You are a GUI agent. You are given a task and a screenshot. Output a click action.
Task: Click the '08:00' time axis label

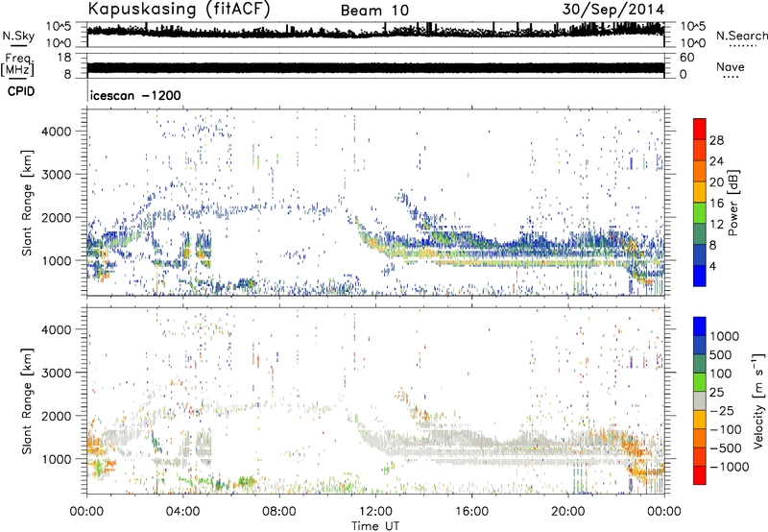coord(279,512)
